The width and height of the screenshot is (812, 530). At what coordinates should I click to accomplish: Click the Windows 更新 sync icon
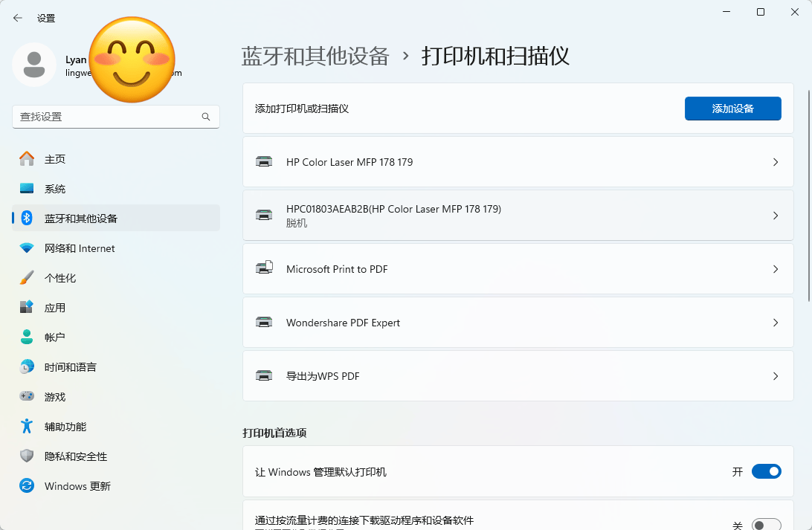(27, 486)
